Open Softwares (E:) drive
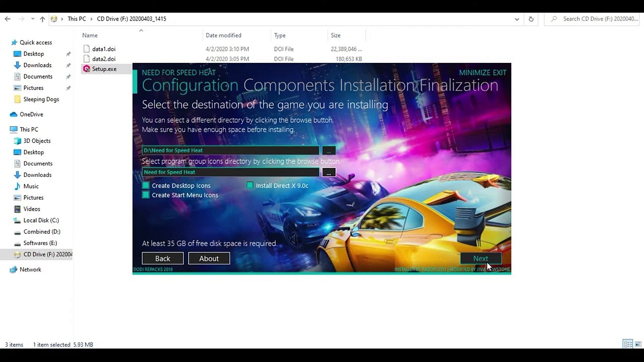The image size is (644, 362). point(40,243)
